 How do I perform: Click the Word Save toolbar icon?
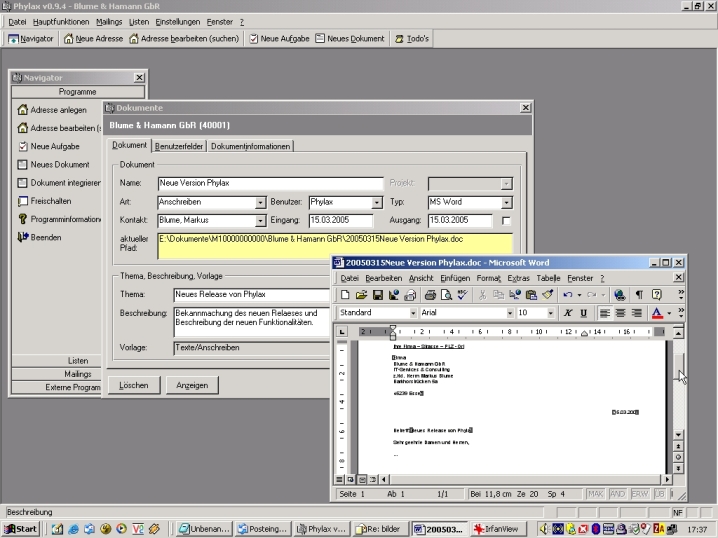pyautogui.click(x=379, y=295)
